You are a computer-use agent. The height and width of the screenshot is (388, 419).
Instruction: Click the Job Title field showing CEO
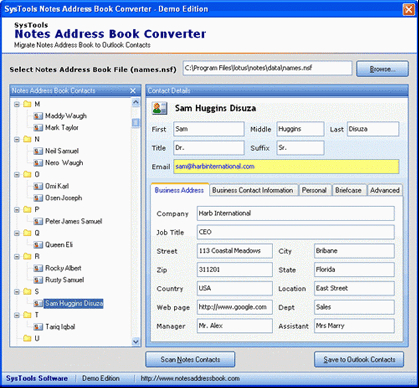pos(296,232)
